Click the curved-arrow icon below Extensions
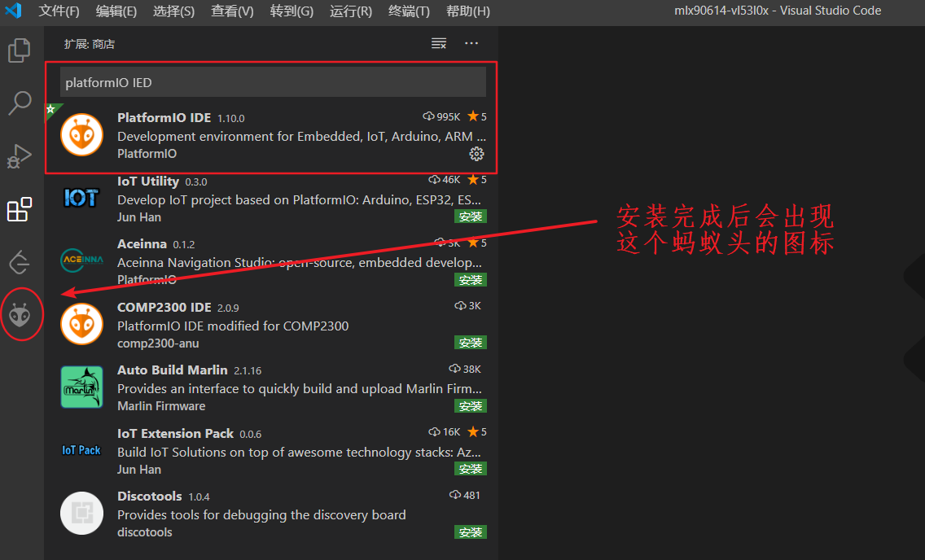The height and width of the screenshot is (560, 925). coord(20,262)
